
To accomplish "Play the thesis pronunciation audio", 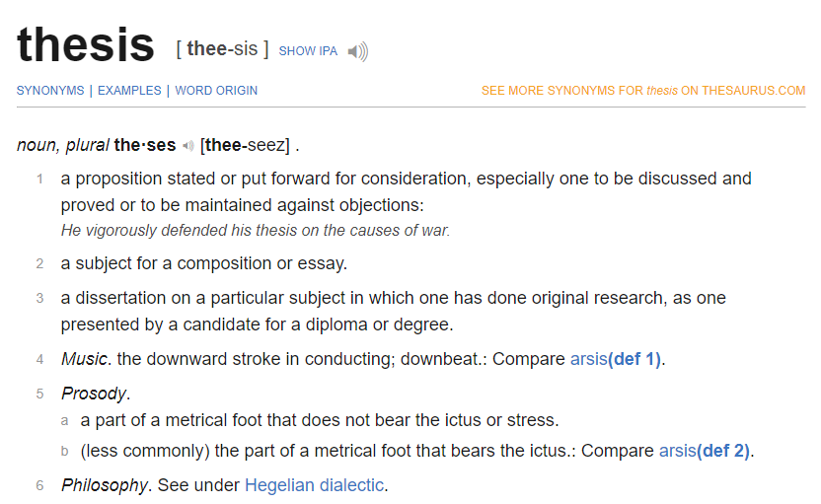I will pyautogui.click(x=358, y=51).
